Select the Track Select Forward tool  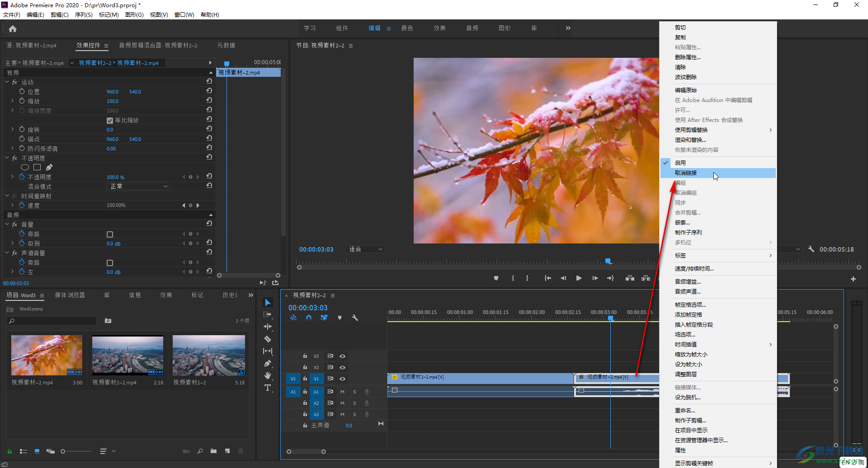click(268, 314)
